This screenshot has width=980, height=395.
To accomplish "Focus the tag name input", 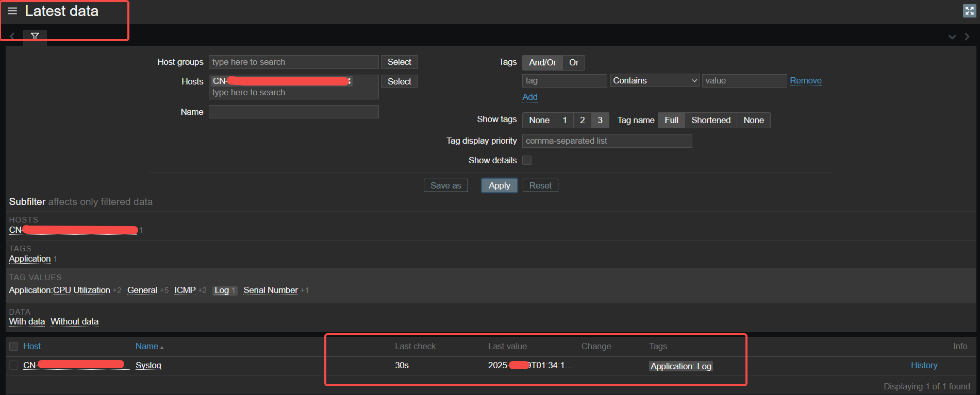I will (x=564, y=81).
